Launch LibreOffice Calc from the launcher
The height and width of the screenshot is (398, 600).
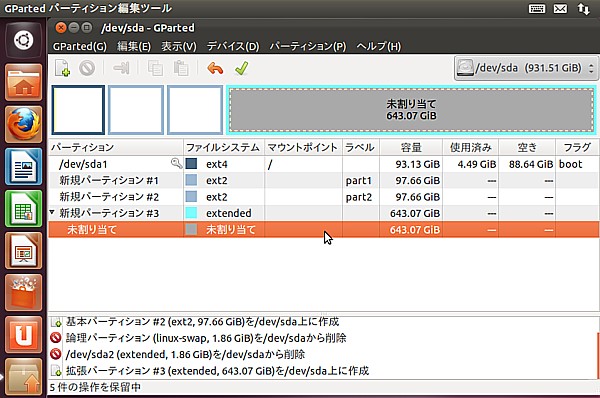click(x=24, y=209)
